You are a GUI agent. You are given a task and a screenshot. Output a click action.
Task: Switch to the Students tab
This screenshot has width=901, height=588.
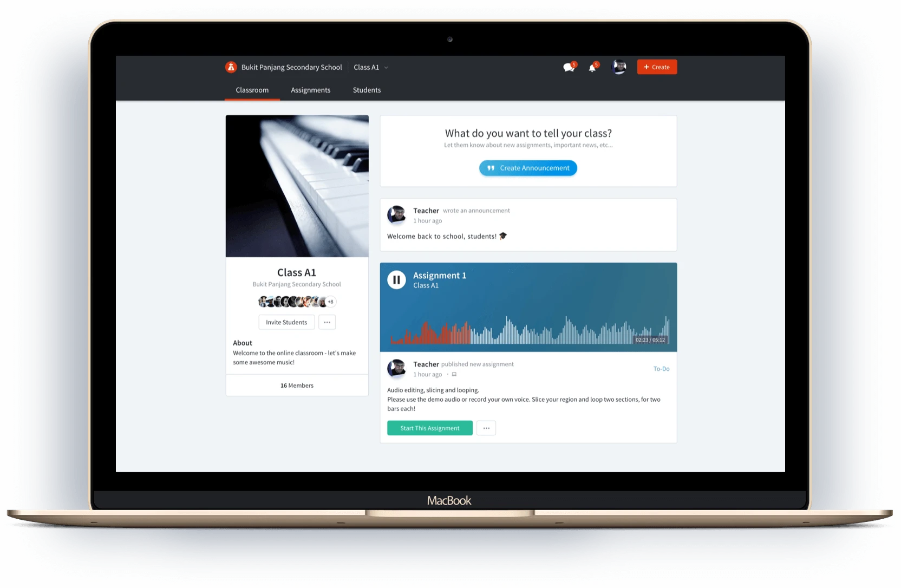tap(367, 90)
